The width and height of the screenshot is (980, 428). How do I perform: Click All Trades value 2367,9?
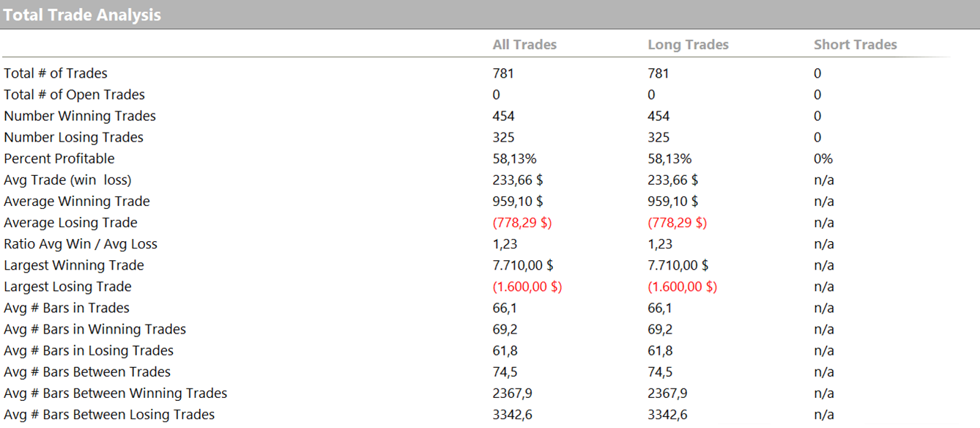tap(513, 393)
